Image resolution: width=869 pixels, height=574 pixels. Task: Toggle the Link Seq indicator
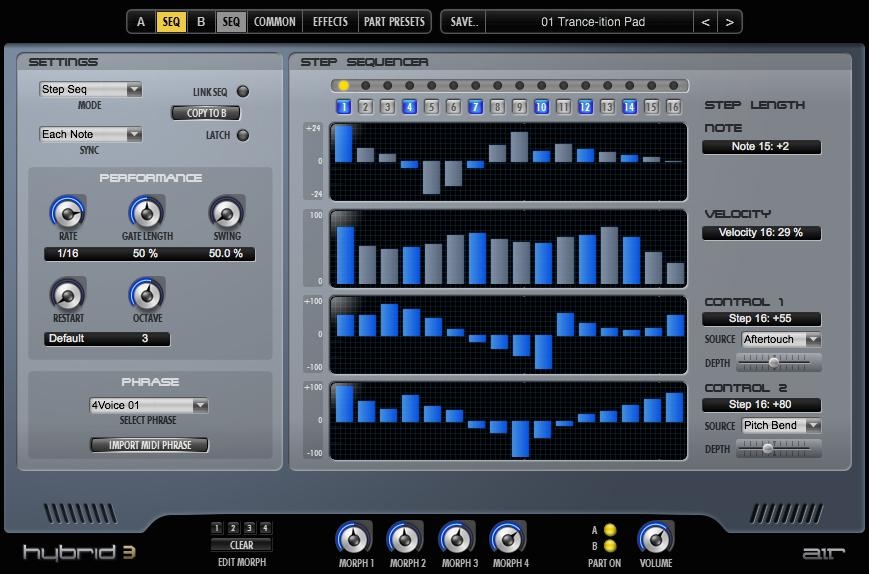pos(242,92)
